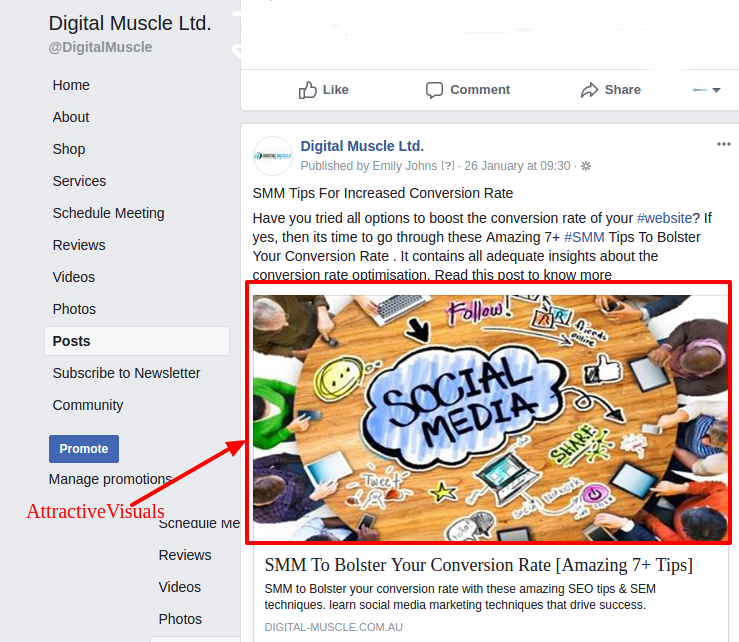The image size is (739, 642).
Task: Click the lower duplicate Videos sidebar item
Action: pos(180,588)
